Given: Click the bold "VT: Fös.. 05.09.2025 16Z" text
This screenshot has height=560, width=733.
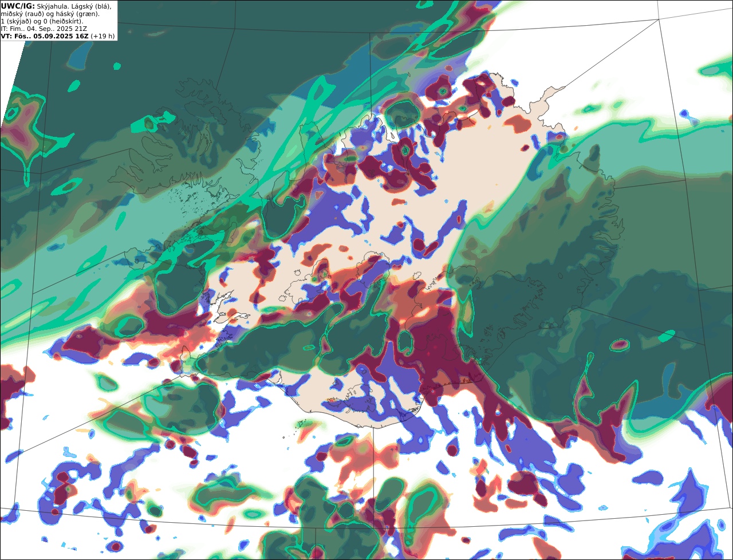Looking at the screenshot, I should (x=45, y=36).
